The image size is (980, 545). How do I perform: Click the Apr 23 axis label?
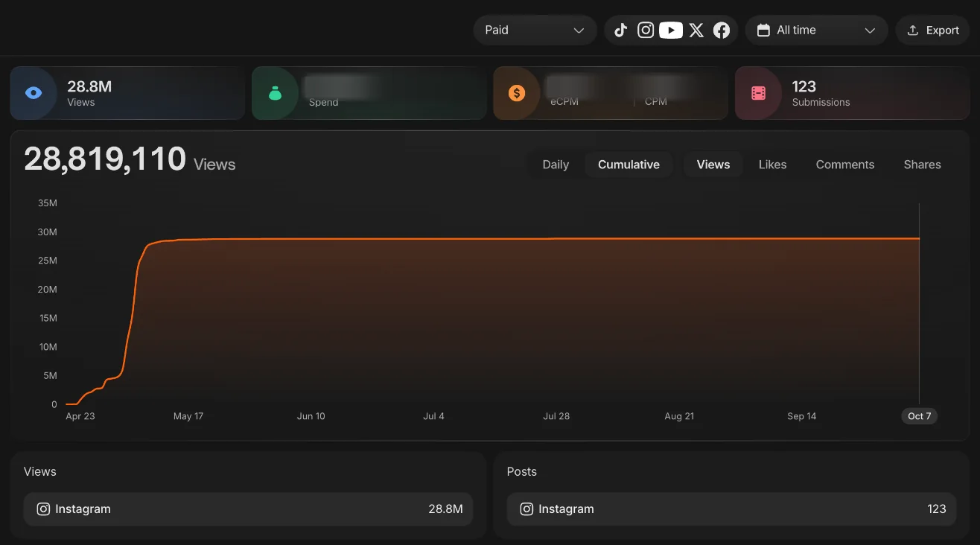tap(80, 416)
